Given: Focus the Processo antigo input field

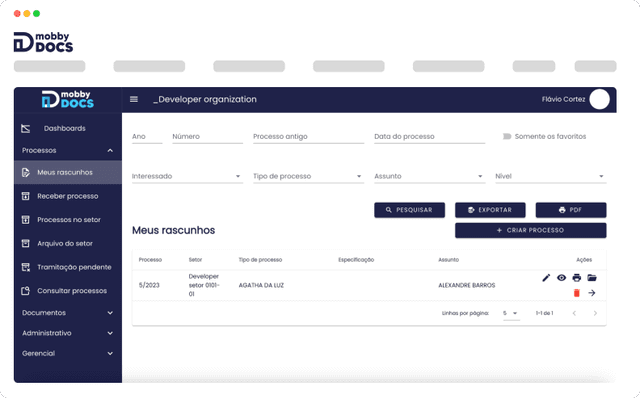Looking at the screenshot, I should 308,137.
